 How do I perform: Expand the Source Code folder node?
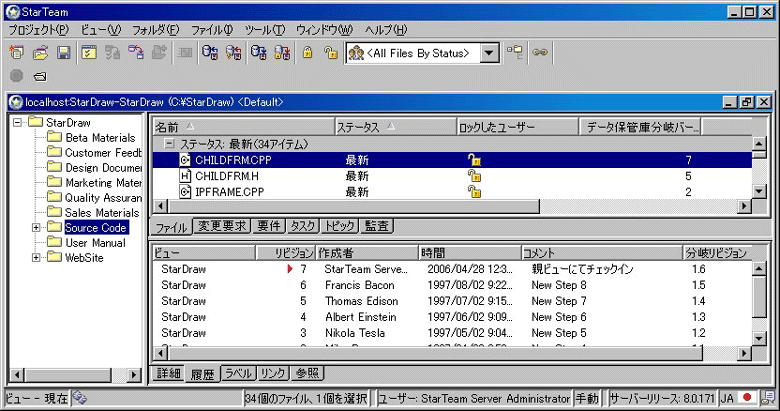[x=36, y=227]
